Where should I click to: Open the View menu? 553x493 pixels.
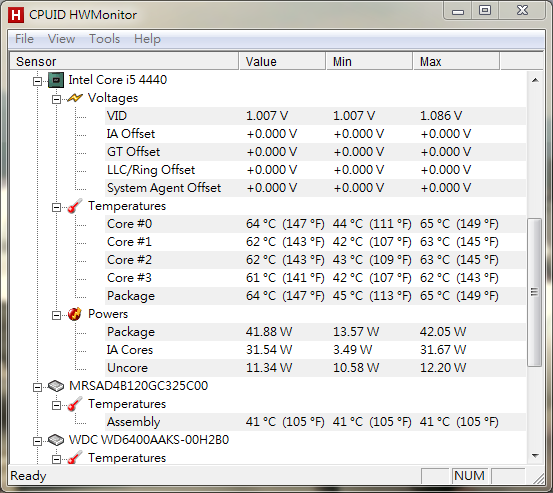[61, 39]
